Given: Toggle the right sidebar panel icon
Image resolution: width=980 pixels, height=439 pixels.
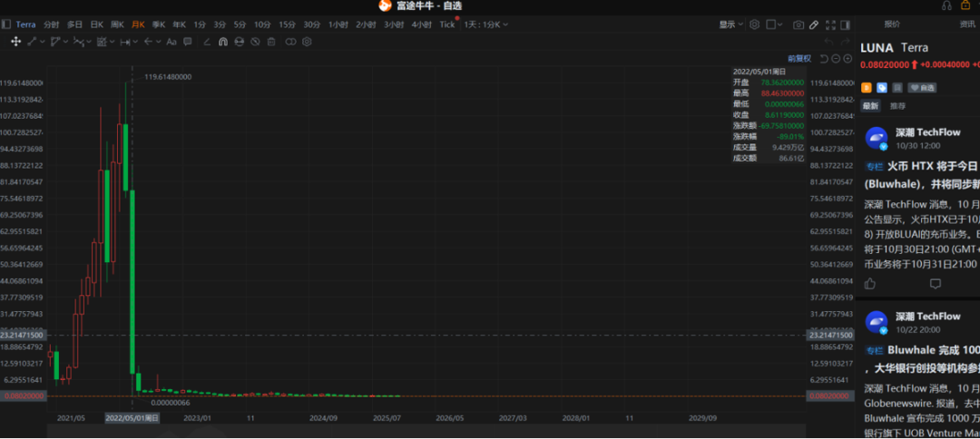Looking at the screenshot, I should point(845,24).
